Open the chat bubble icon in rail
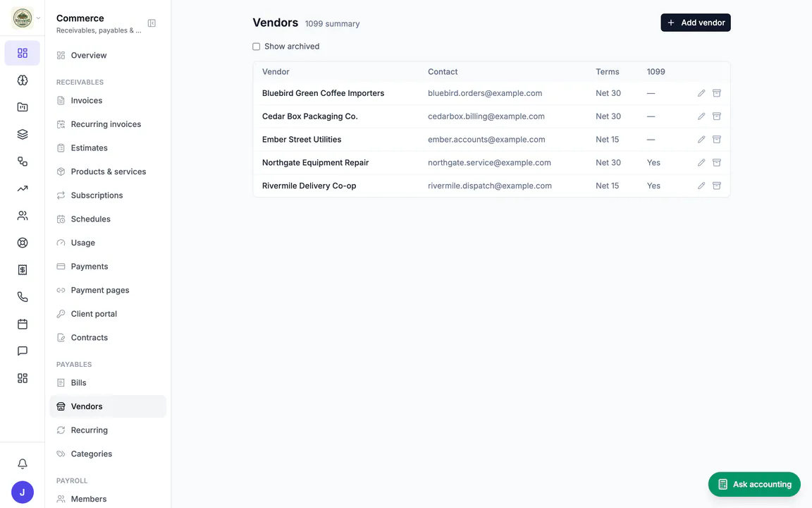 pyautogui.click(x=23, y=351)
